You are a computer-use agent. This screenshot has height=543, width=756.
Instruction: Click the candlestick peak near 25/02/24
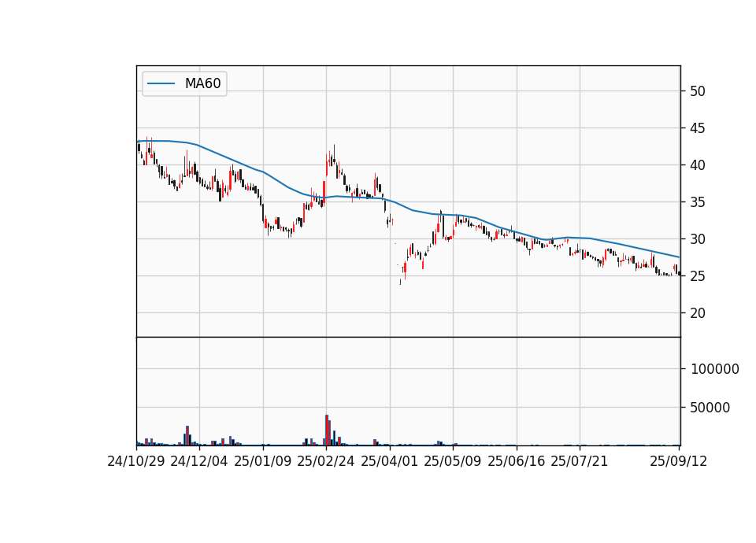coord(334,155)
